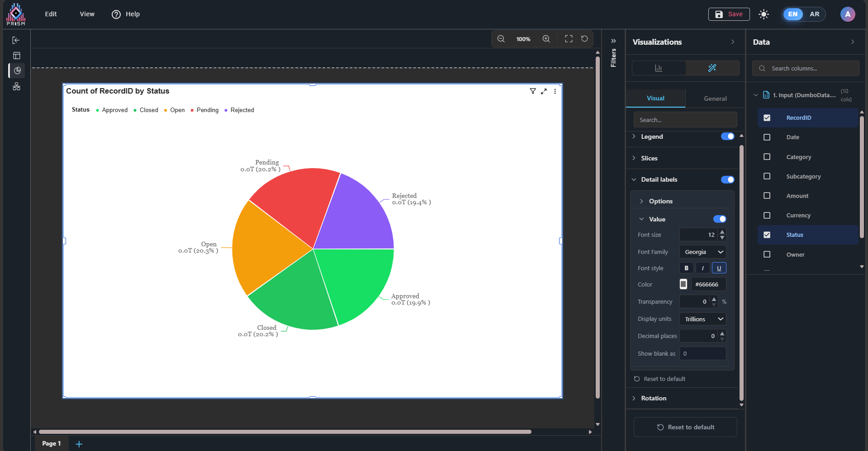Click the Save button
This screenshot has width=868, height=451.
click(729, 14)
